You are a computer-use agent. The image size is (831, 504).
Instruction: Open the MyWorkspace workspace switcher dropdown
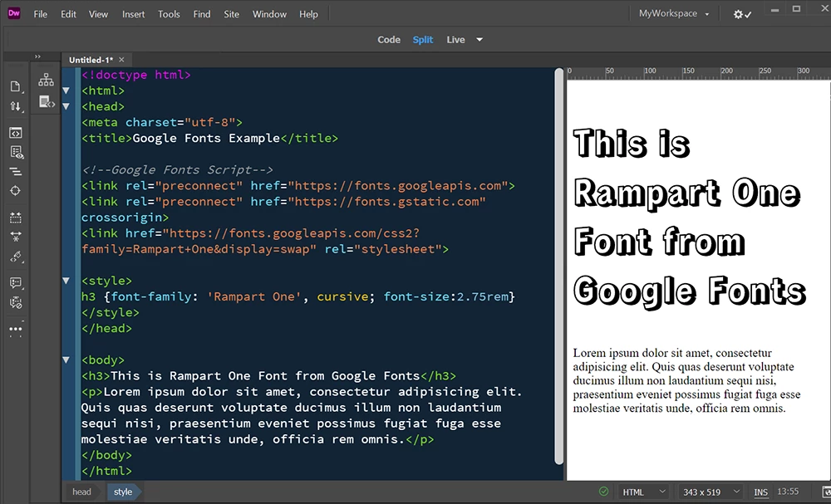(x=674, y=14)
